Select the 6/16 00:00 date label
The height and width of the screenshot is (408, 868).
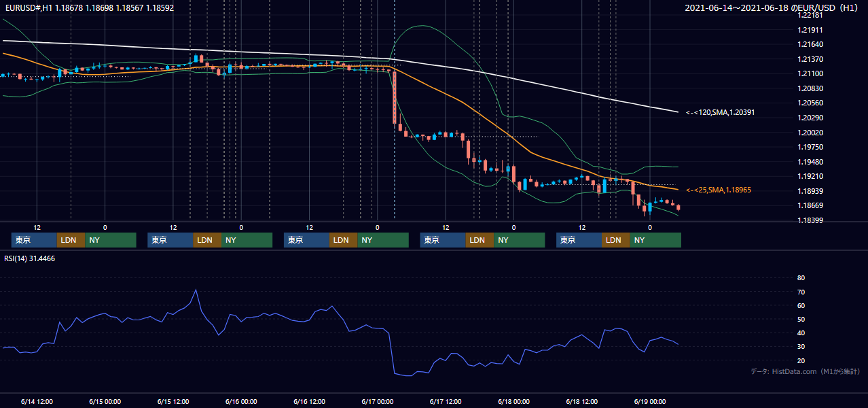[241, 402]
